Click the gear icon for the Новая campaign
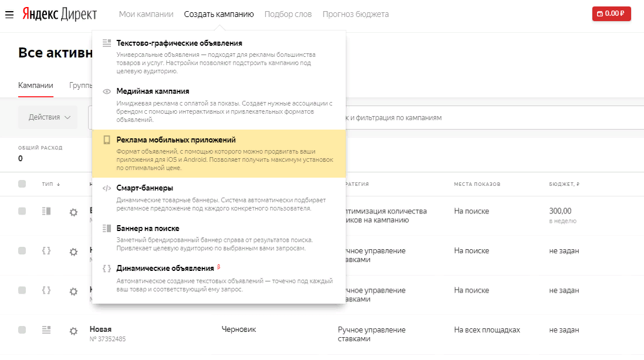Viewport: 644px width, 360px height. pos(73,331)
